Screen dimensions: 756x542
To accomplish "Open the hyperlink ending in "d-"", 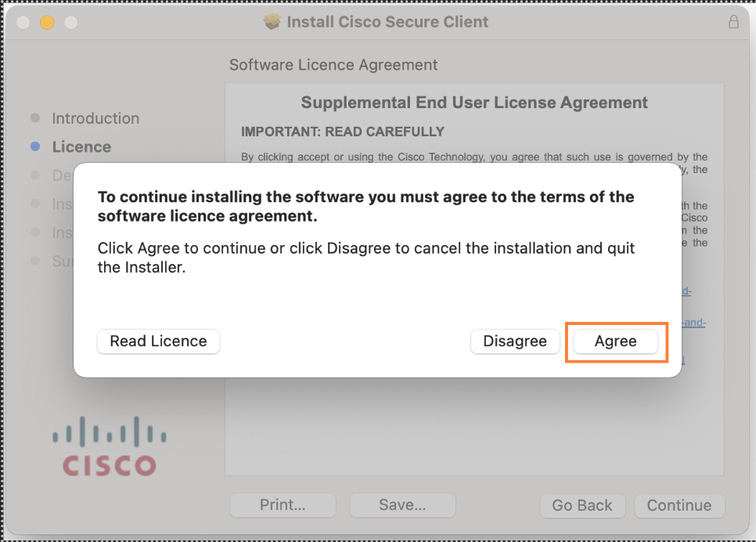I will tap(686, 291).
